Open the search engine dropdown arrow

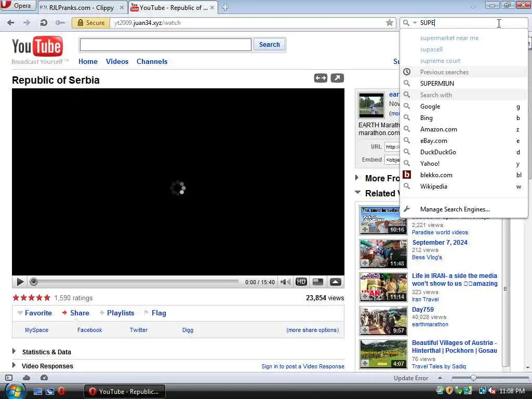pyautogui.click(x=415, y=23)
